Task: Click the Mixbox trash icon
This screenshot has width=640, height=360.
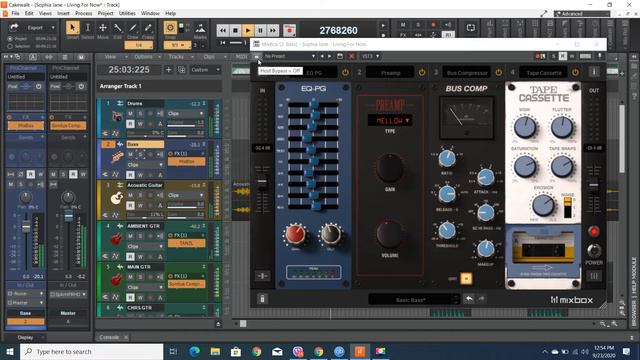Action: point(262,299)
